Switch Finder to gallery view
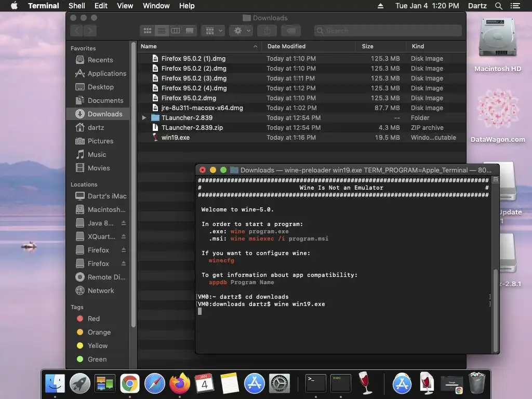 190,31
